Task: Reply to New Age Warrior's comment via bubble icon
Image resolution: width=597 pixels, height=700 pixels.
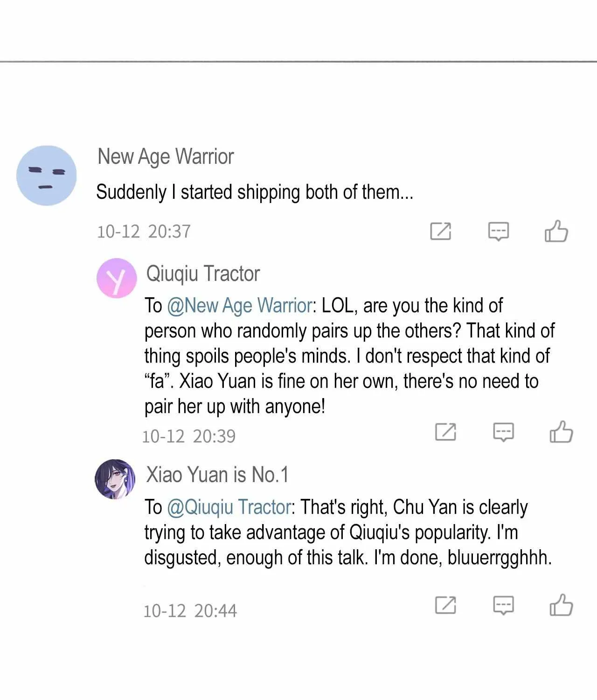Action: point(499,231)
